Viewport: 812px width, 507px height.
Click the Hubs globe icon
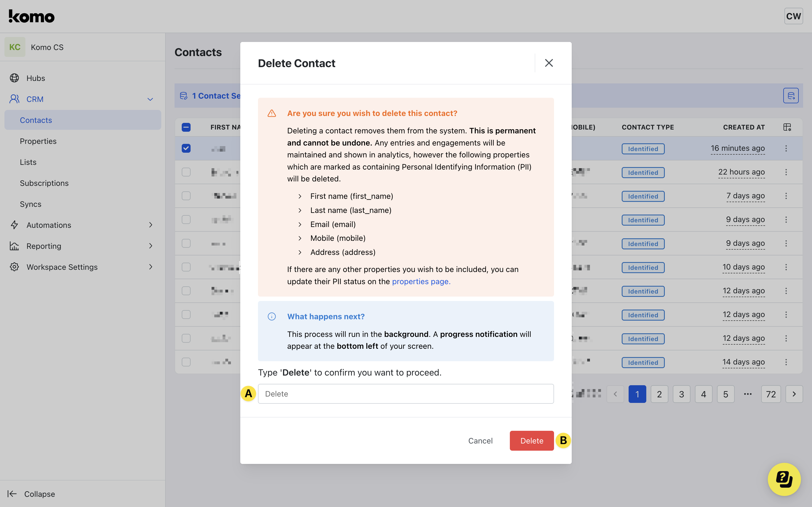[14, 78]
